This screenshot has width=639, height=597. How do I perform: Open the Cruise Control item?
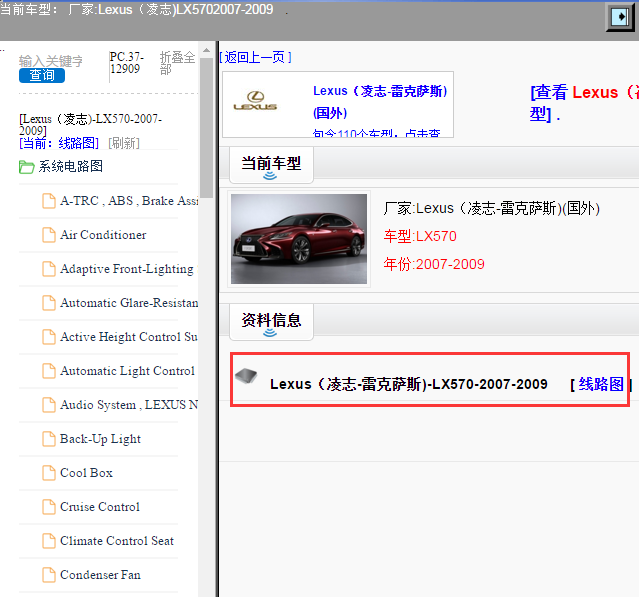[x=100, y=507]
